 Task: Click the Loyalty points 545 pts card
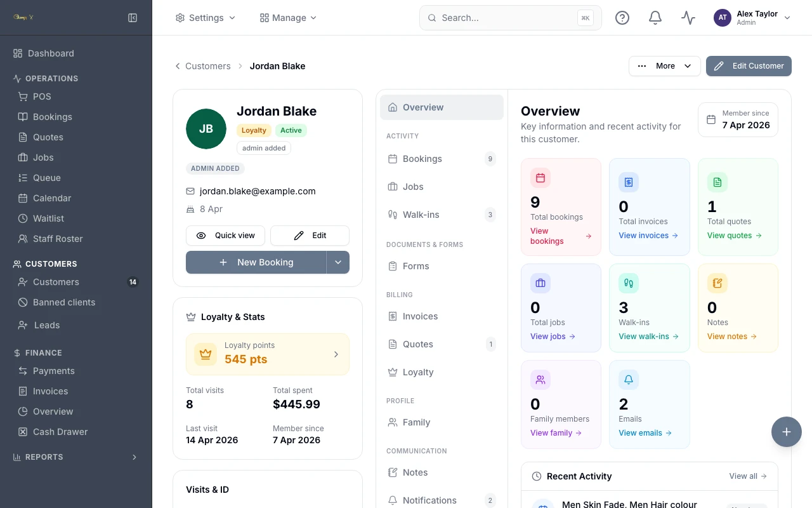[268, 354]
